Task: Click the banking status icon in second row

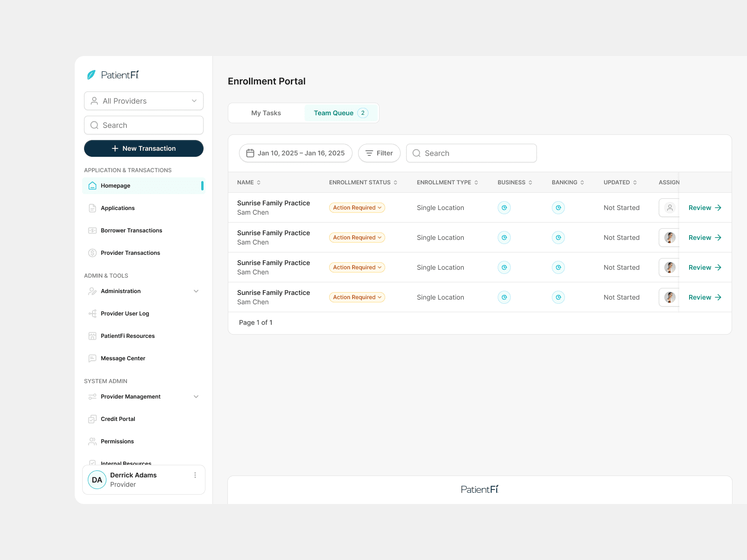Action: tap(558, 238)
